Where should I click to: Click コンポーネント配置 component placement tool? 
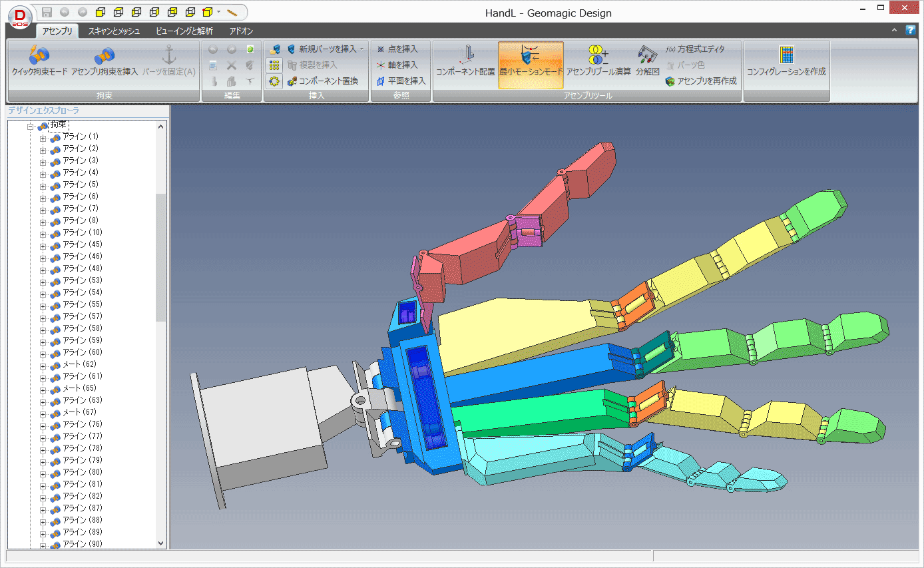pos(465,61)
